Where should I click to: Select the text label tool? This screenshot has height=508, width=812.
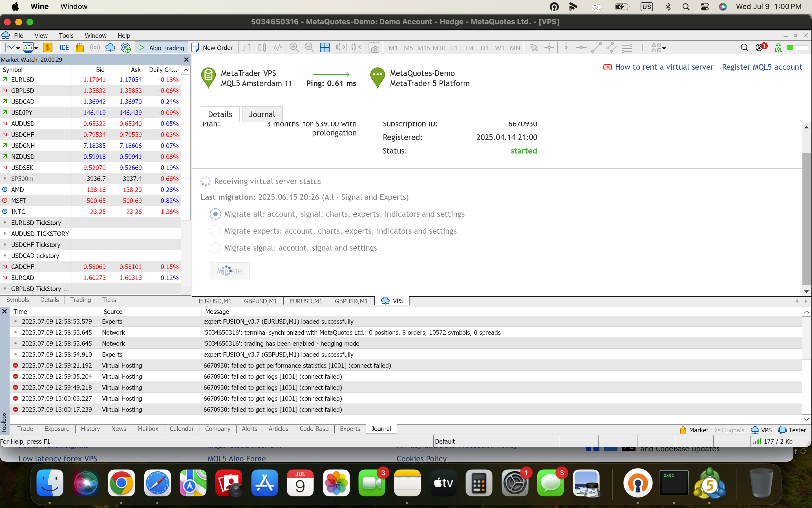pyautogui.click(x=642, y=48)
